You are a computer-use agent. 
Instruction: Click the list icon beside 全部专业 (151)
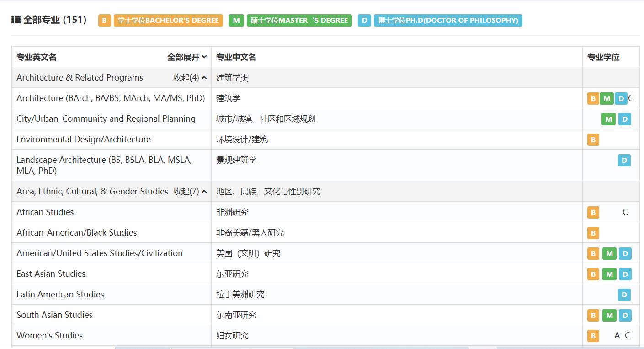[16, 20]
